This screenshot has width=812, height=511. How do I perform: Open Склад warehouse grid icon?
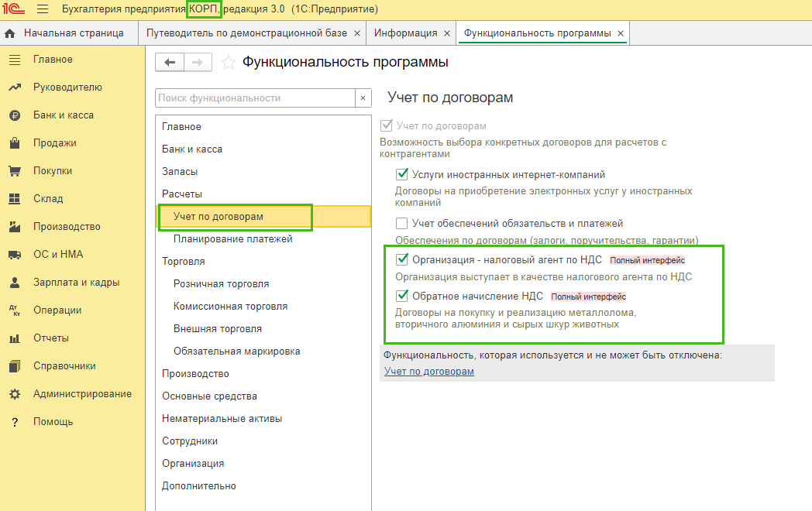tap(15, 199)
